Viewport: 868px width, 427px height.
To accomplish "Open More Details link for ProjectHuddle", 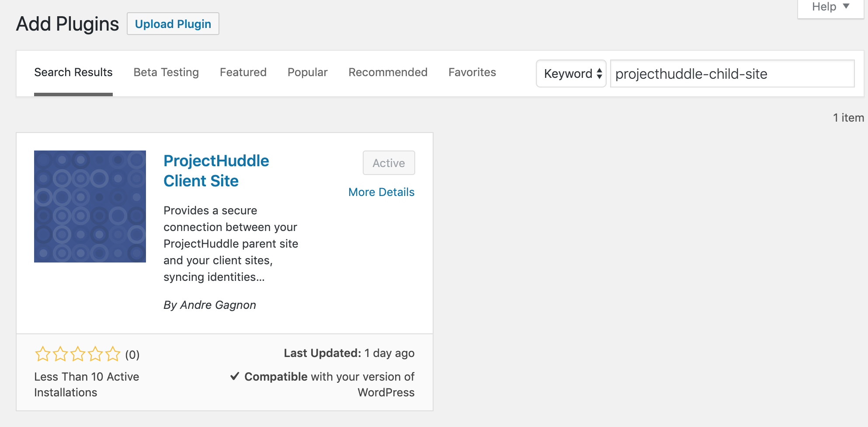I will [x=381, y=192].
